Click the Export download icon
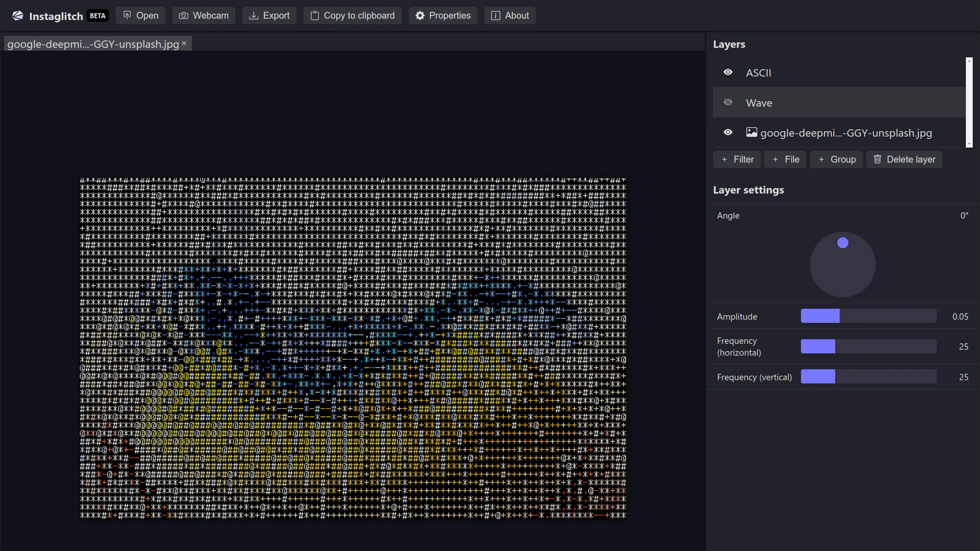This screenshot has width=980, height=551. click(254, 15)
